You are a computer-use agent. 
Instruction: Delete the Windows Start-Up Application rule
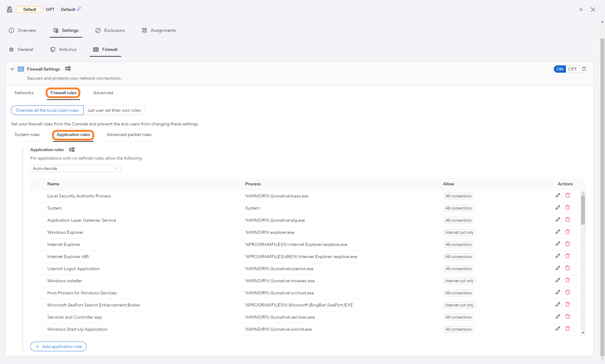tap(567, 329)
